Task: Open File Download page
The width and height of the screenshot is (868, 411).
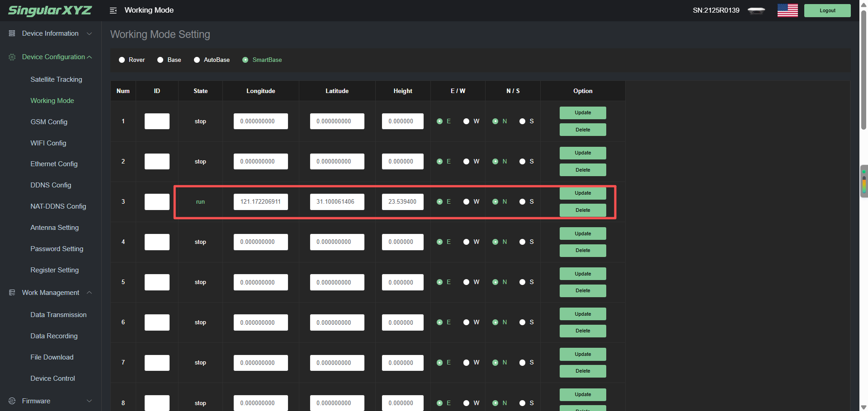Action: coord(52,357)
